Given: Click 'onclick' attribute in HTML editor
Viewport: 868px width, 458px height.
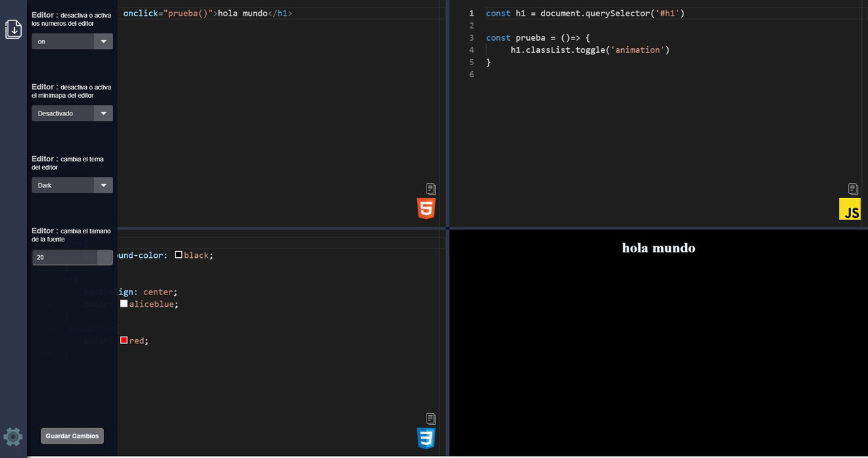Looking at the screenshot, I should [x=140, y=14].
